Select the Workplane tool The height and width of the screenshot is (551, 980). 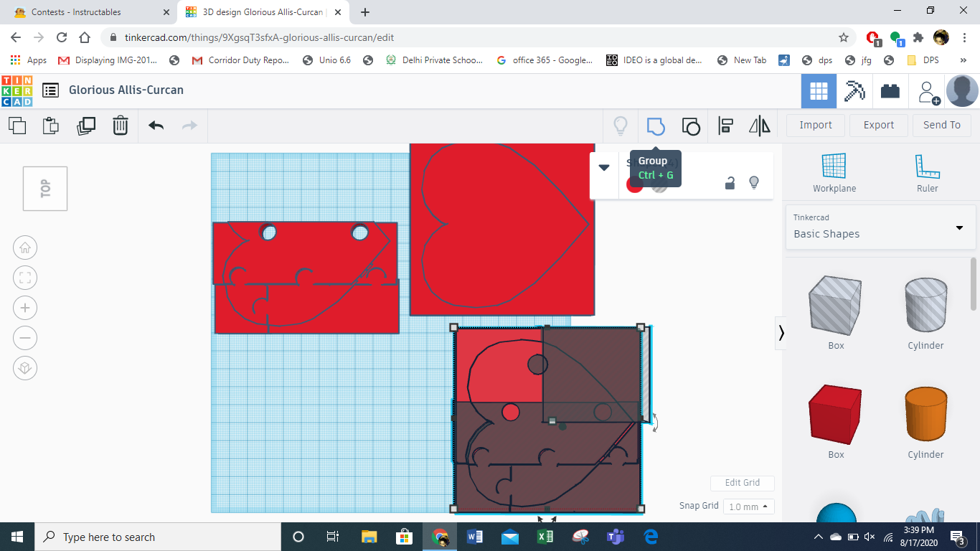(834, 173)
